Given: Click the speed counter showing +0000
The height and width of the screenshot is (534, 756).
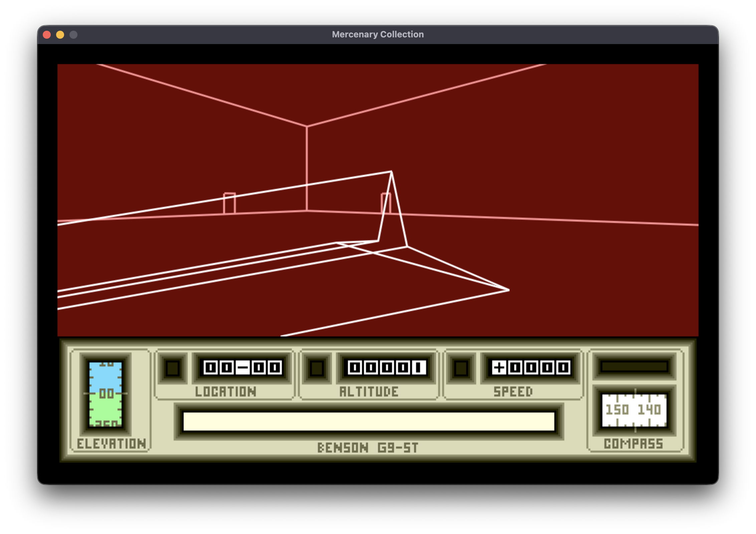Looking at the screenshot, I should pyautogui.click(x=531, y=368).
